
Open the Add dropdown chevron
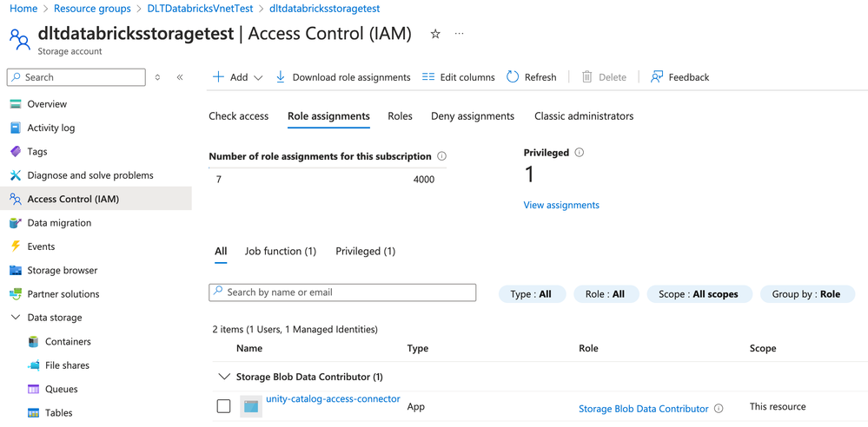click(257, 77)
